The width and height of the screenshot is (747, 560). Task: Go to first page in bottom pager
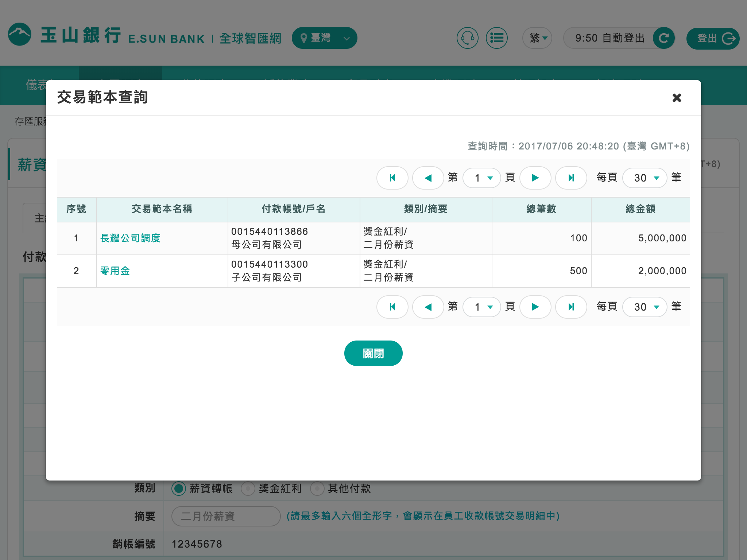392,307
